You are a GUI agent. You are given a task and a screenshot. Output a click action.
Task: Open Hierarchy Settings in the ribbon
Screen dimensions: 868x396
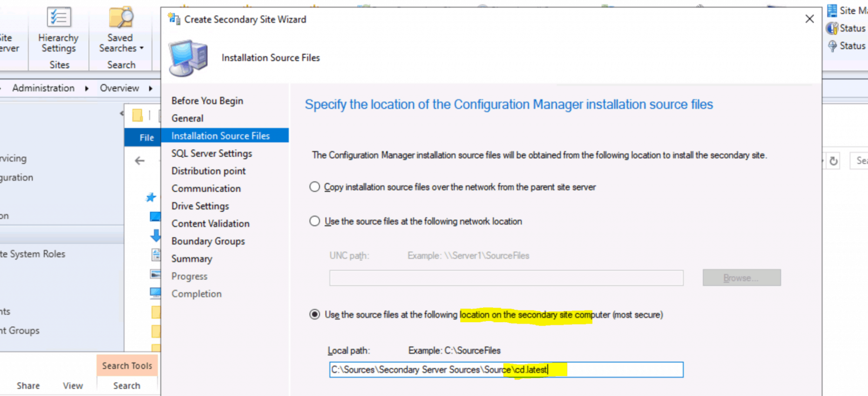58,30
